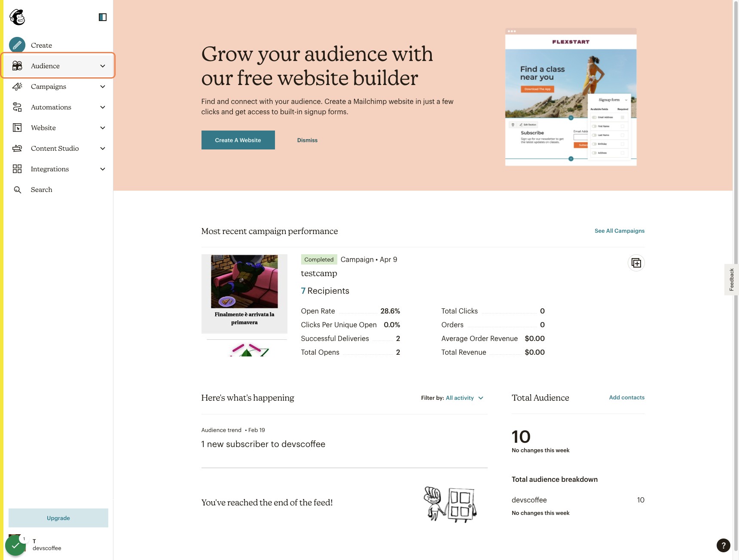Click the FlexStart website builder preview image

pyautogui.click(x=571, y=97)
